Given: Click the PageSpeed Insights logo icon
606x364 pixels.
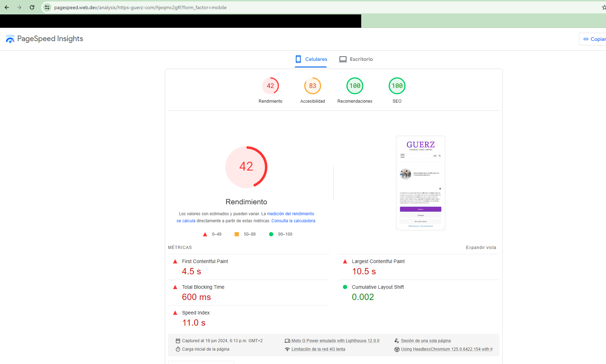Looking at the screenshot, I should 10,39.
